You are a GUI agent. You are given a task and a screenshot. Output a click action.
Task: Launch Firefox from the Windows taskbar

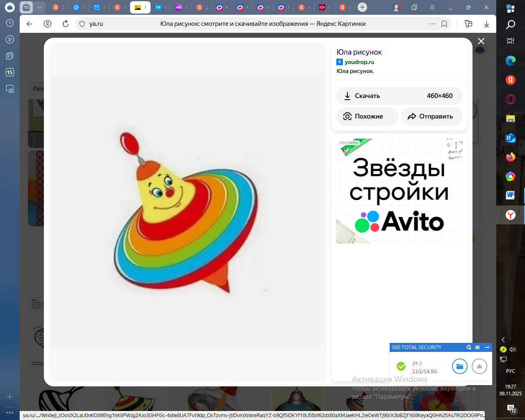510,157
